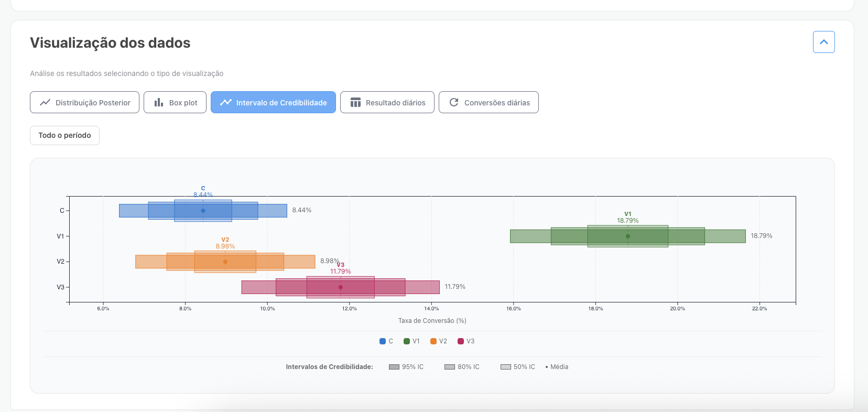Open Resultado diários view

(x=387, y=102)
